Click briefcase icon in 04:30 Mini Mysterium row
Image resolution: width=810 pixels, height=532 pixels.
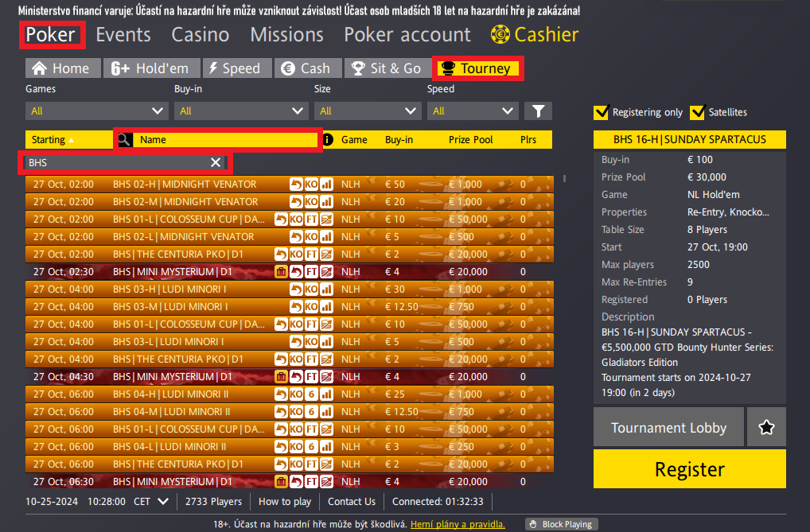281,377
